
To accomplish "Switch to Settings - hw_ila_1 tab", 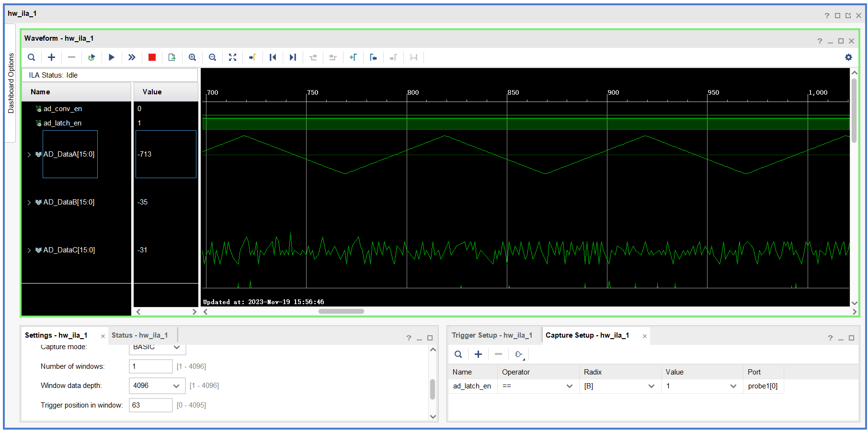I will [56, 335].
